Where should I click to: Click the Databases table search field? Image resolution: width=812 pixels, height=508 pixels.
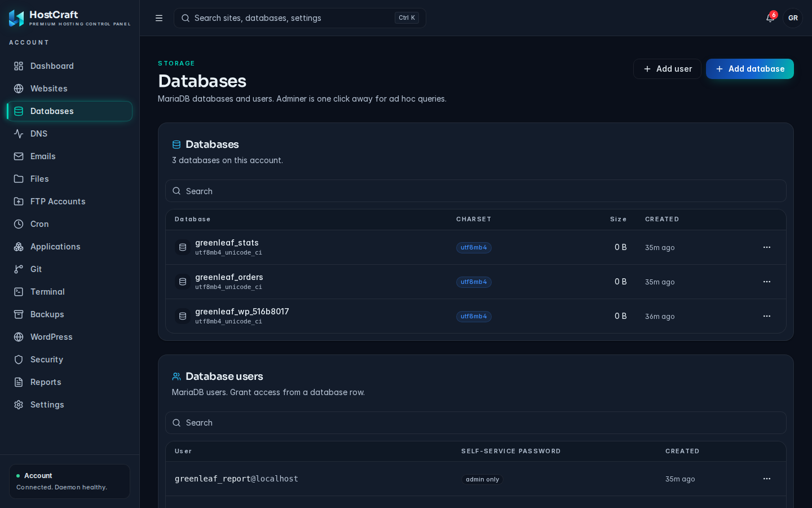(476, 191)
